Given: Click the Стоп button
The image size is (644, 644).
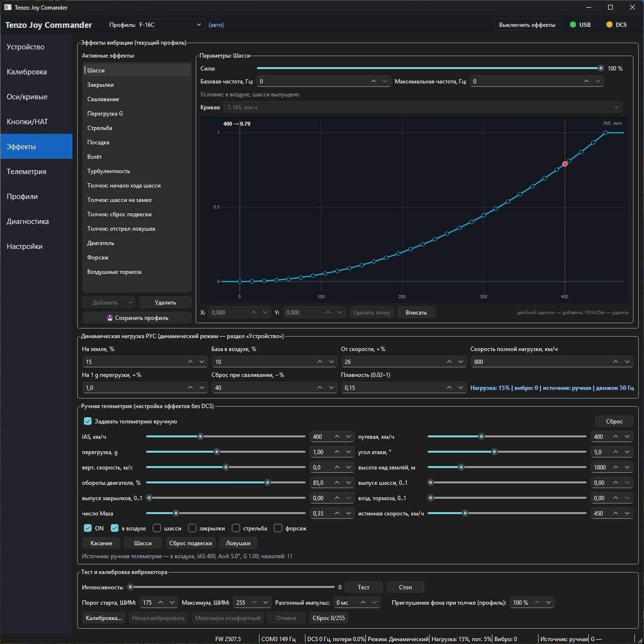Looking at the screenshot, I should click(x=405, y=587).
